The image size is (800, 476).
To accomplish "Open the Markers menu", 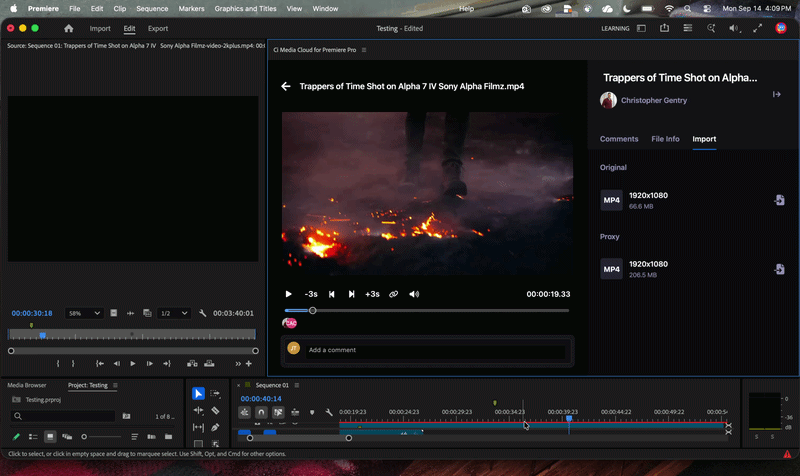I will pos(191,9).
